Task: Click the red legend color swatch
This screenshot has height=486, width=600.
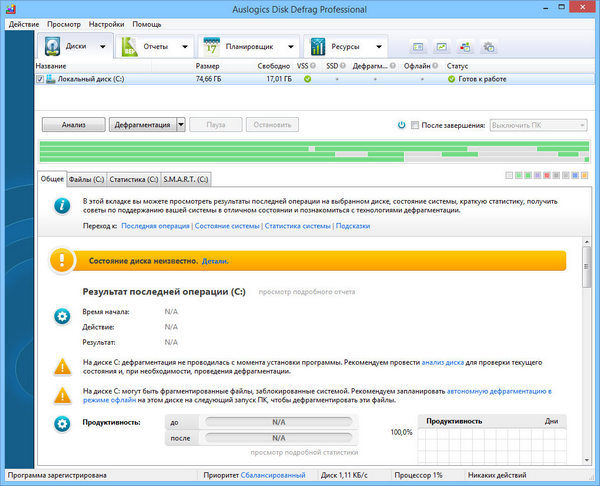Action: click(x=546, y=175)
